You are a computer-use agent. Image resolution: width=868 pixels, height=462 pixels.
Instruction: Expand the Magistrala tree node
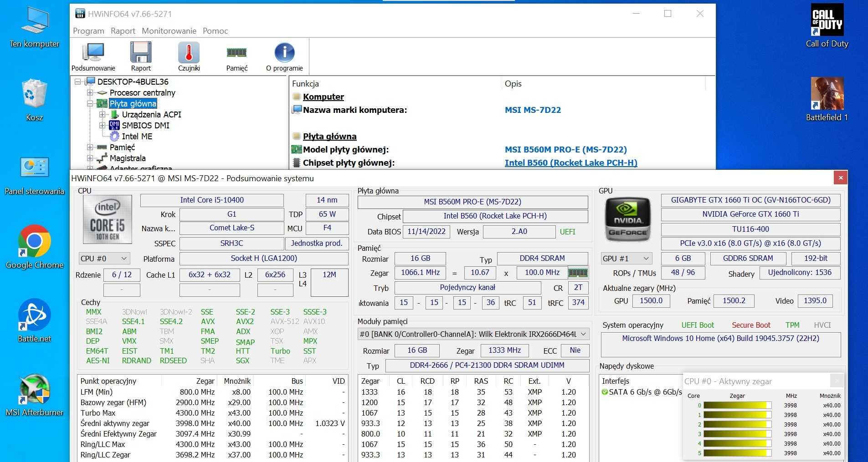(x=90, y=158)
